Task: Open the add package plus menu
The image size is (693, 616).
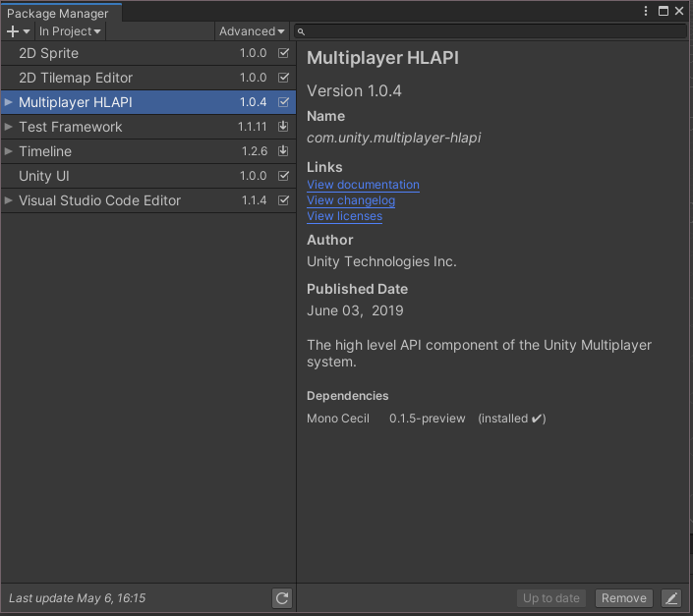Action: 18,31
